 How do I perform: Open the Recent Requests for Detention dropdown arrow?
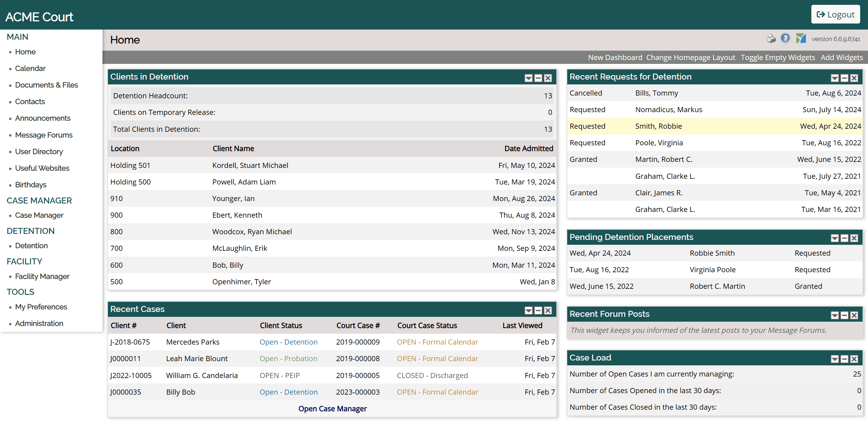[x=834, y=78]
